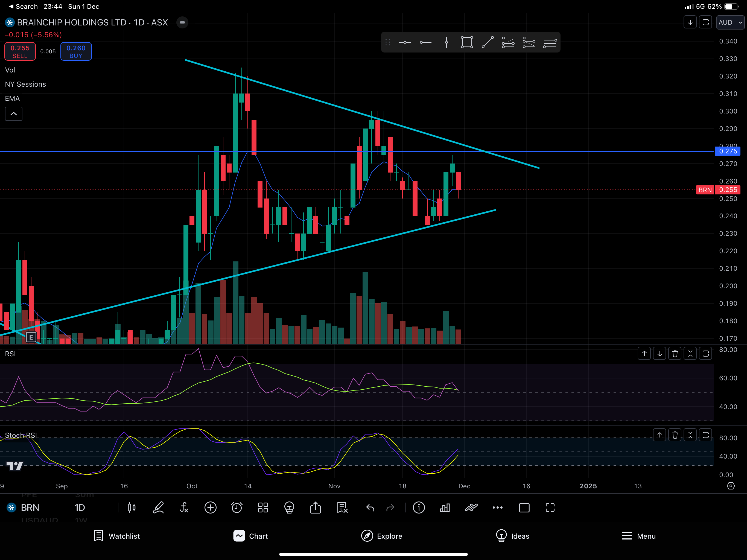The image size is (747, 560).
Task: Select horizontal ray drawing tool
Action: pyautogui.click(x=425, y=42)
